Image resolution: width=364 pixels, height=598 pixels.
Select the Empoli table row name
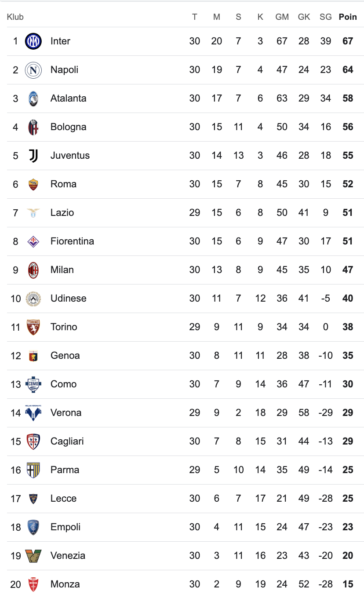(x=66, y=527)
